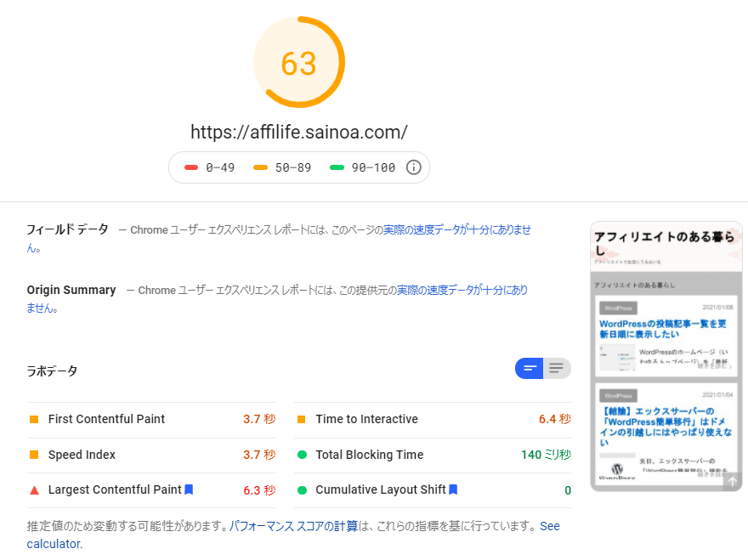Click the orange 50-89 legend marker
Viewport: 748px width, 560px height.
tap(260, 167)
